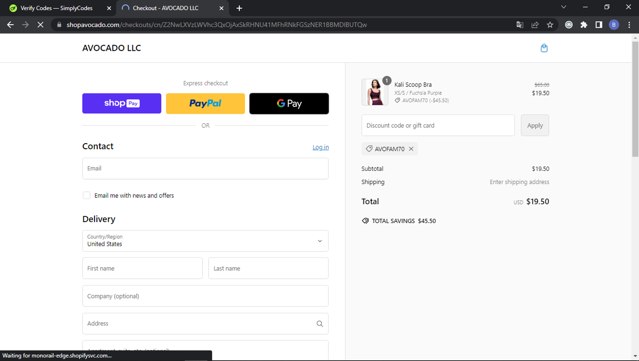Click the AVOCADO LLC store title

click(x=111, y=48)
